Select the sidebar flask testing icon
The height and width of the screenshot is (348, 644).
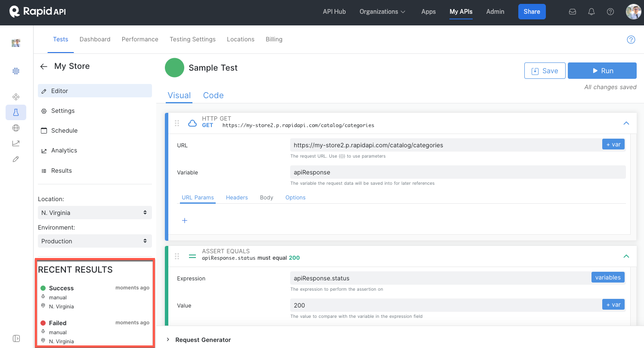pos(16,112)
